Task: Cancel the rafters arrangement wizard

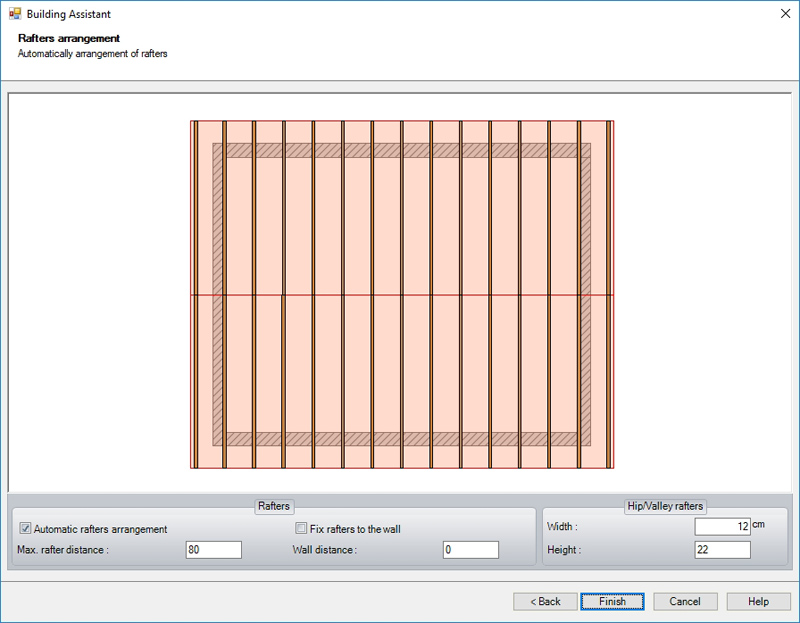Action: coord(685,601)
